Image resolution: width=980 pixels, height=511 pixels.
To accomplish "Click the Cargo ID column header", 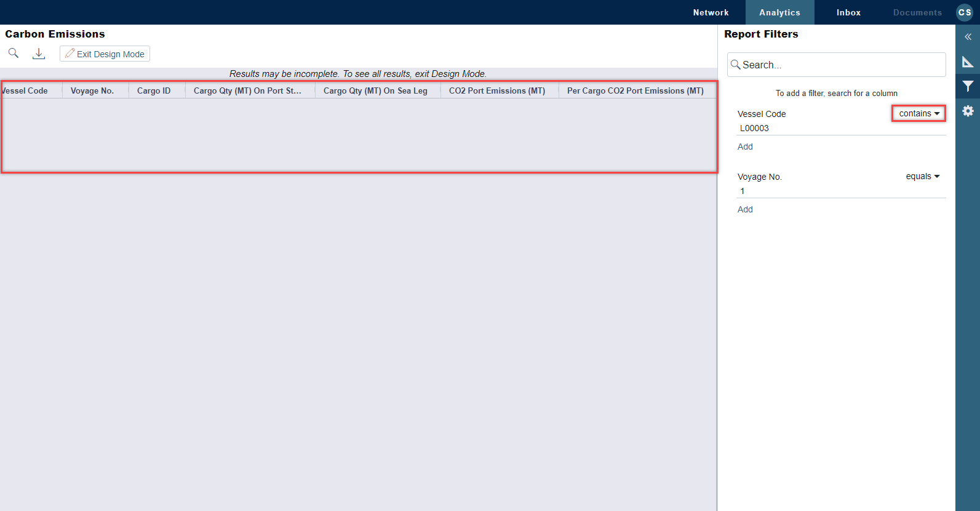I will (154, 91).
